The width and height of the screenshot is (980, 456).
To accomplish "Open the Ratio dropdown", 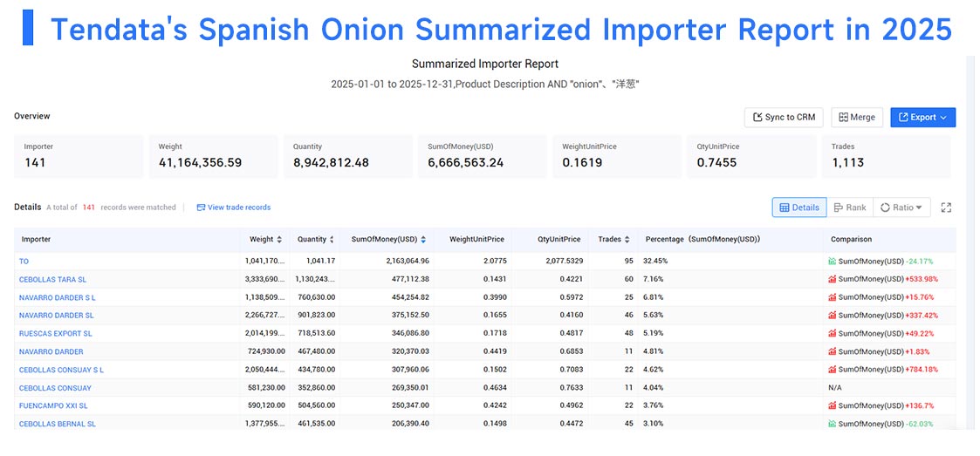I will [901, 208].
